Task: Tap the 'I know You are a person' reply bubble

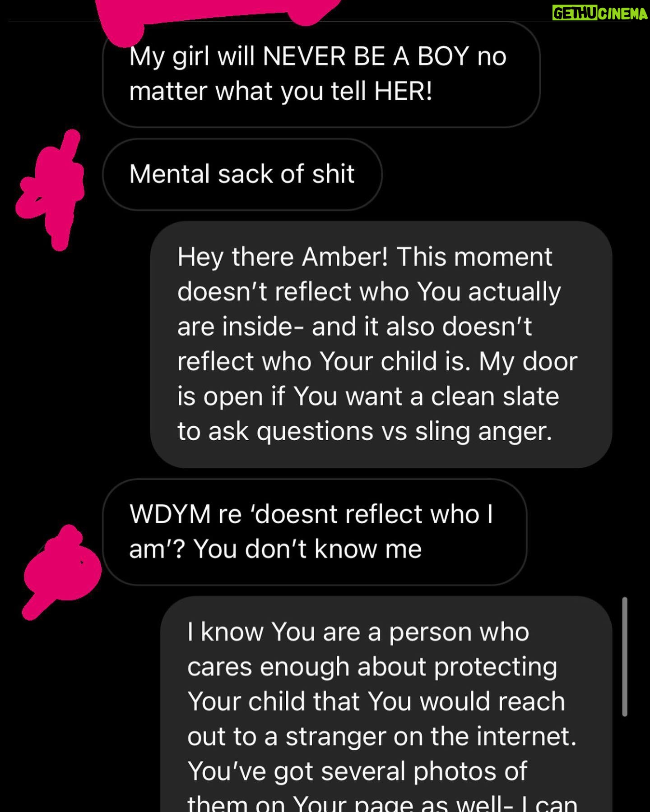Action: pos(386,704)
